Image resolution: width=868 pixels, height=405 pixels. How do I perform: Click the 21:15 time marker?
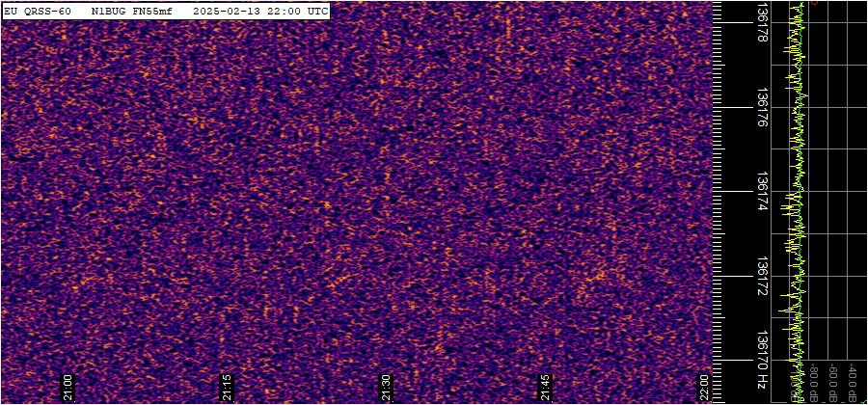227,388
